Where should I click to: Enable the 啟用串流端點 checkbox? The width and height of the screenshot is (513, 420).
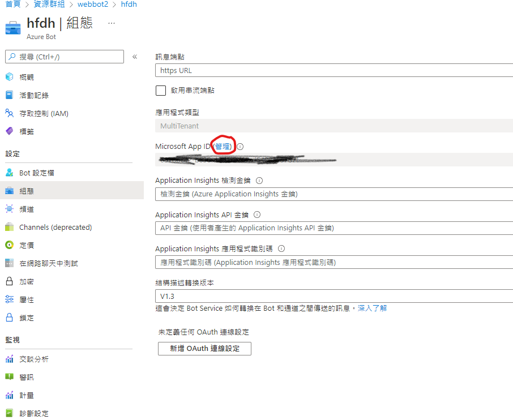pos(161,90)
